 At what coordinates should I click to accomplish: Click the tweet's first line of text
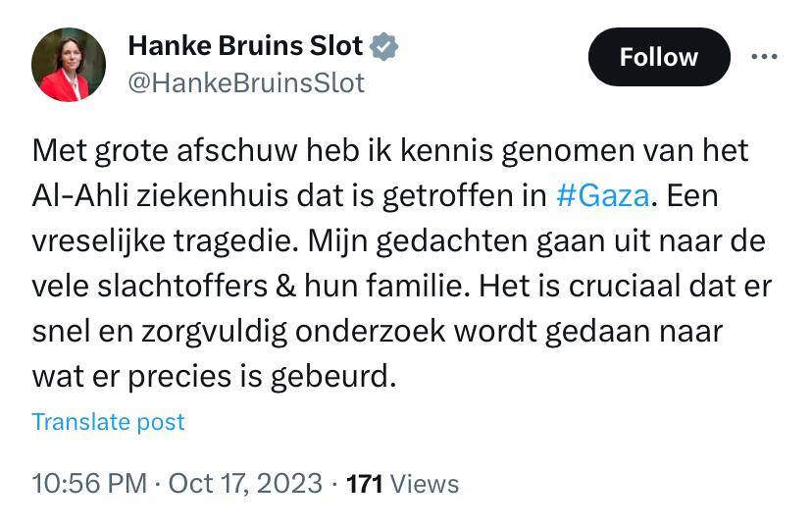(x=389, y=151)
